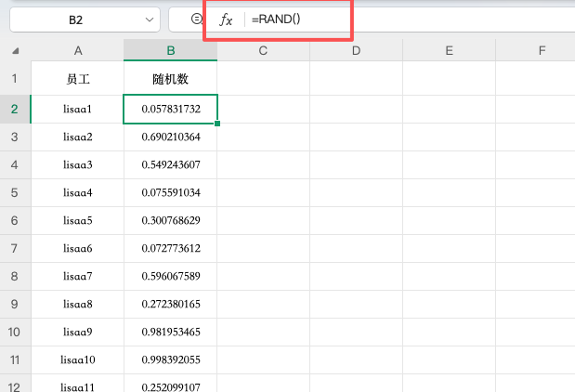Select column E header
Screen dimensions: 575x392
(x=449, y=50)
